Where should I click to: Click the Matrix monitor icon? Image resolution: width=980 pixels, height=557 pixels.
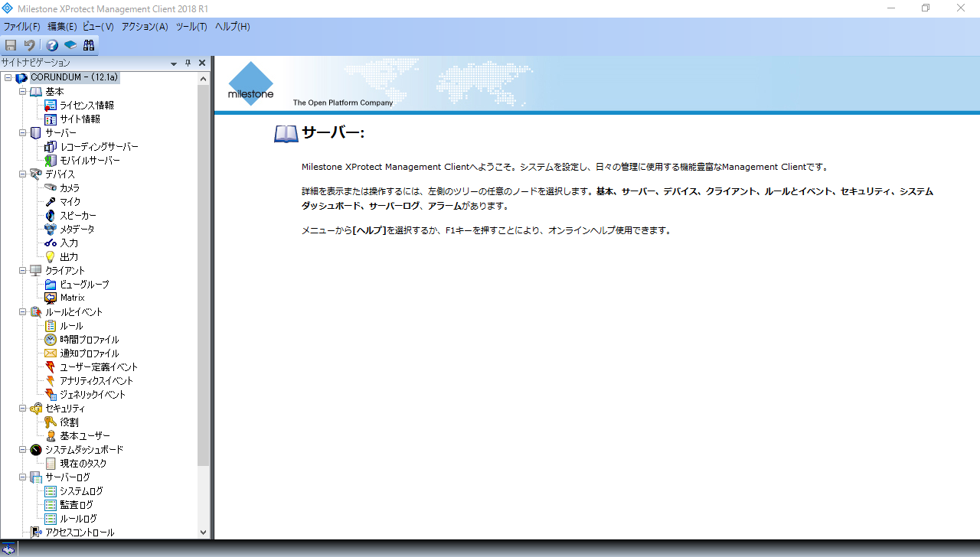click(x=51, y=298)
